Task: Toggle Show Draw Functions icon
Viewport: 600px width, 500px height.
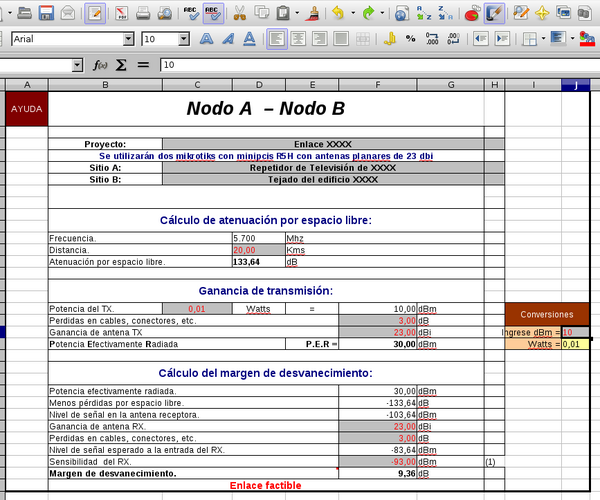Action: 494,13
